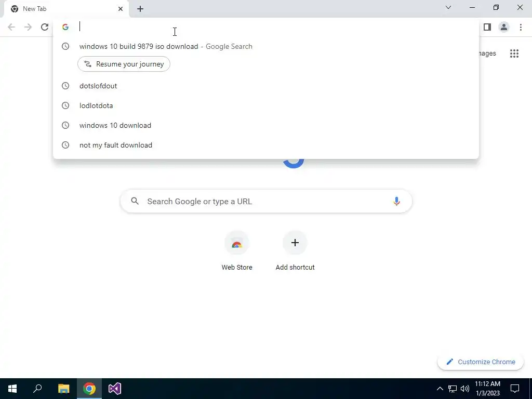Close the New Tab tab
532x399 pixels.
[x=121, y=9]
